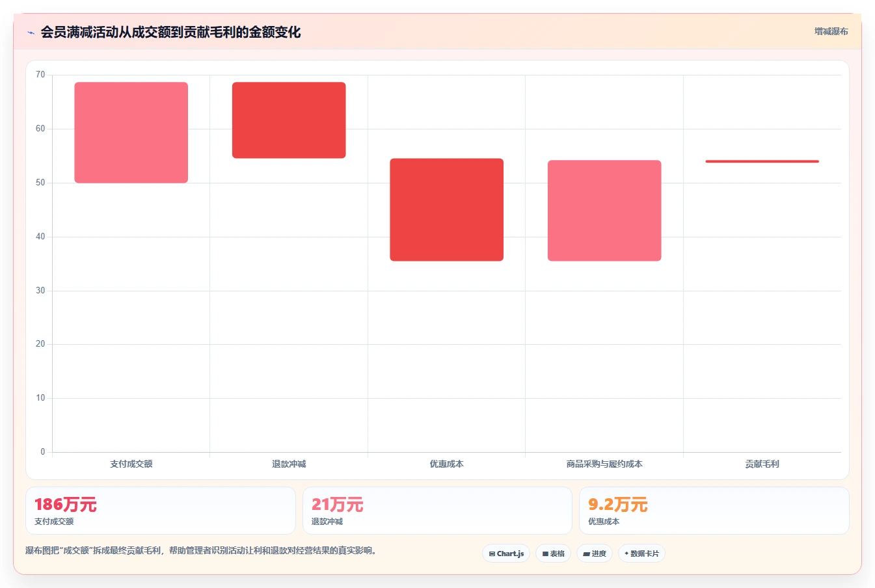Image resolution: width=875 pixels, height=588 pixels.
Task: Click the x-axis label 优惠成本
Action: (x=447, y=464)
